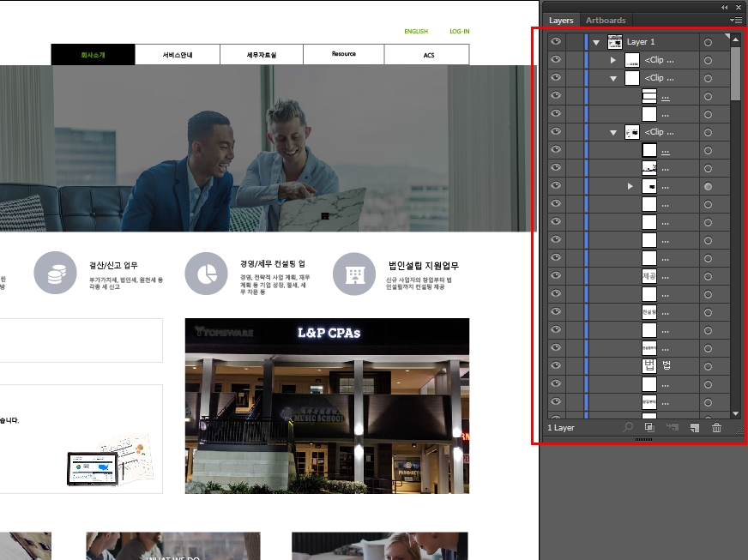Toggle visibility of the collapsed <Clip> group

[x=556, y=60]
